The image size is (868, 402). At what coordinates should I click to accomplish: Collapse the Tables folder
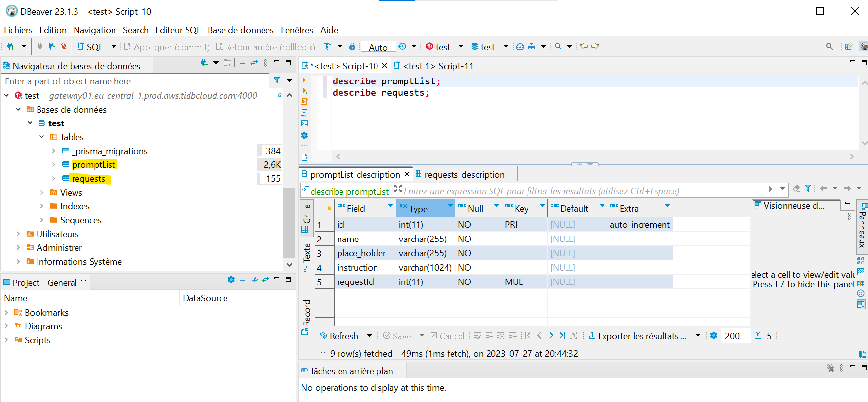pos(42,137)
